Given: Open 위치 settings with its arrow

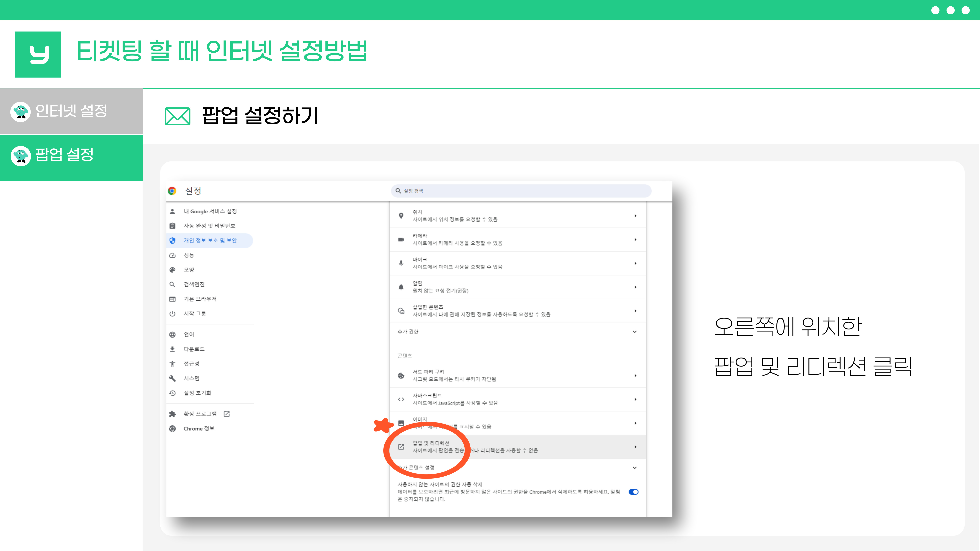Looking at the screenshot, I should point(635,216).
